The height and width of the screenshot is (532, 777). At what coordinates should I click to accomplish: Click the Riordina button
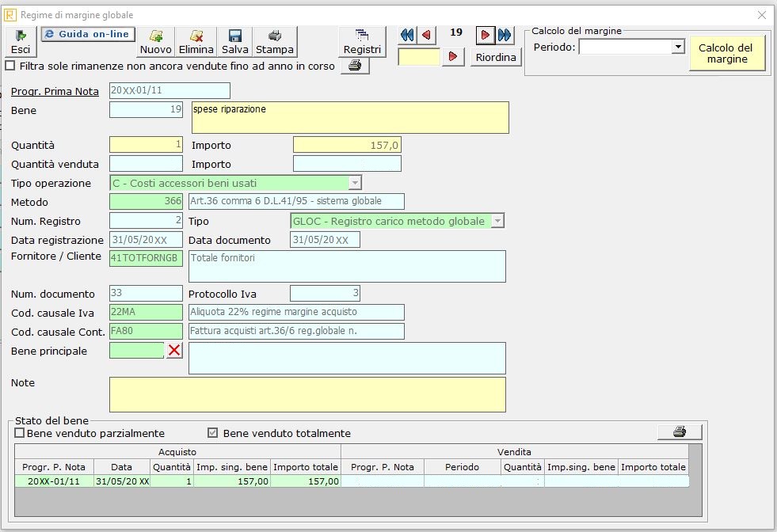click(496, 57)
